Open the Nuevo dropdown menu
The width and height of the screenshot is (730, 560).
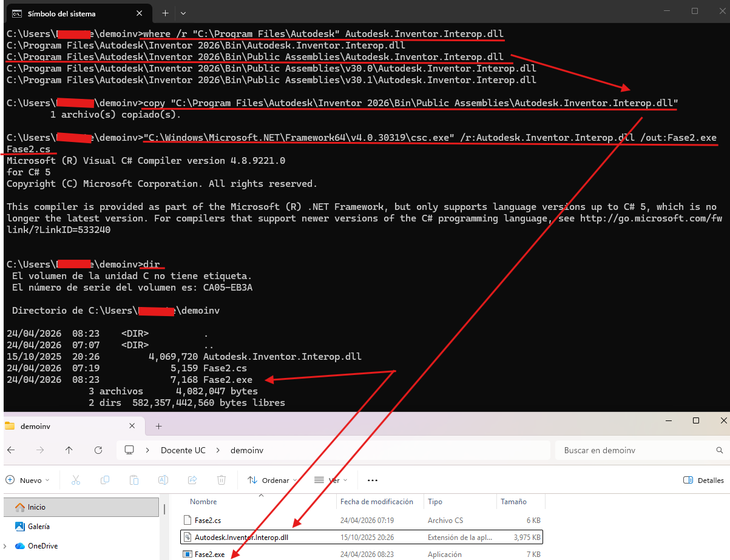click(x=28, y=480)
